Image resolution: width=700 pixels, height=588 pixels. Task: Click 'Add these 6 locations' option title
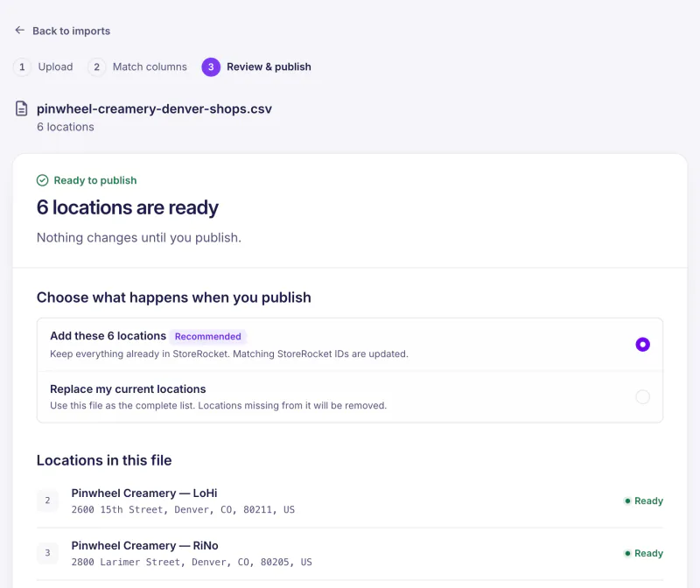click(108, 336)
